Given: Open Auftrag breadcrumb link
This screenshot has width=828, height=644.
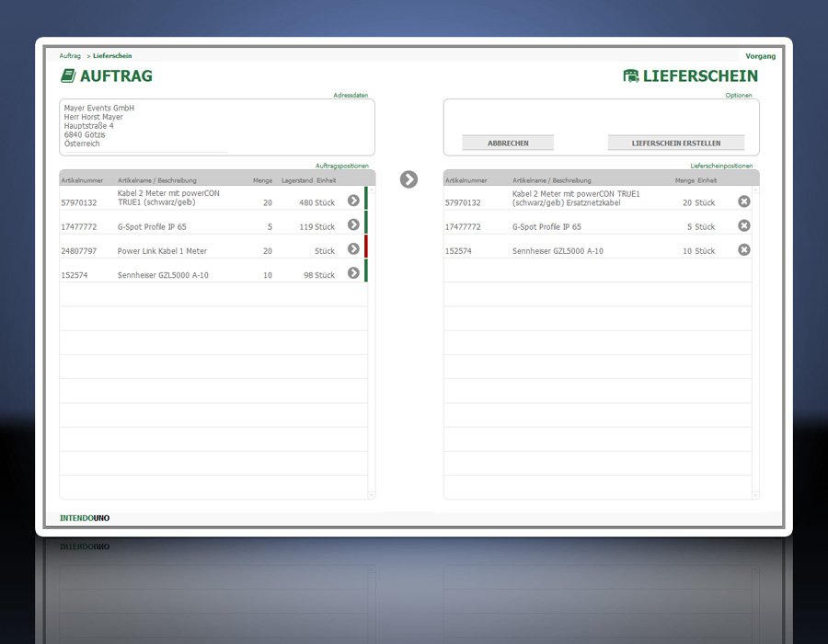Looking at the screenshot, I should pos(70,56).
